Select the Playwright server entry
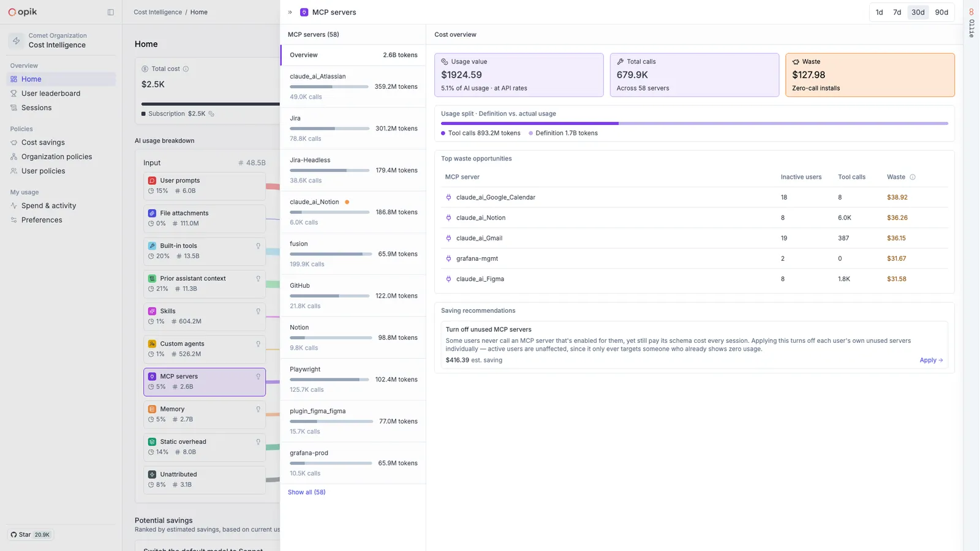The height and width of the screenshot is (551, 980). (353, 380)
